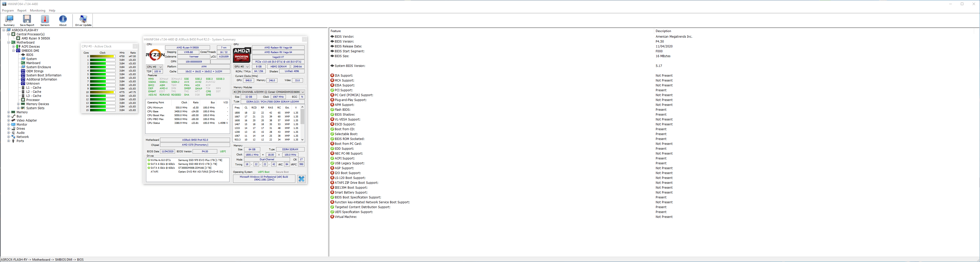Viewport: 980px width, 262px height.
Task: Click the Core 0 clock bar
Action: [x=102, y=56]
